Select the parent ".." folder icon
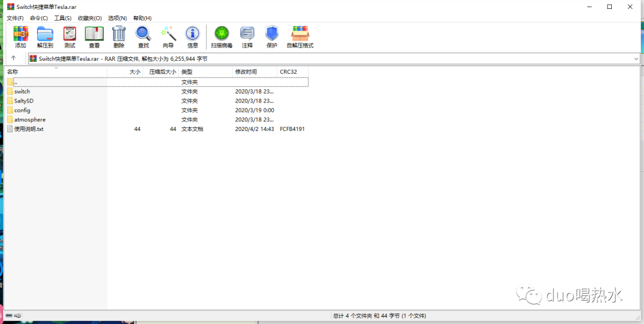This screenshot has height=324, width=644. pos(10,82)
